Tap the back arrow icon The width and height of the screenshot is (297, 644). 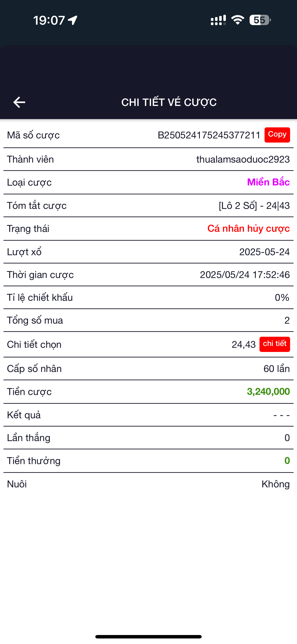pos(19,102)
